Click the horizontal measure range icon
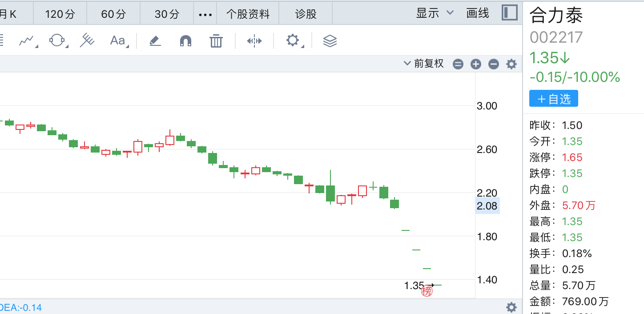The height and width of the screenshot is (314, 644). (254, 41)
